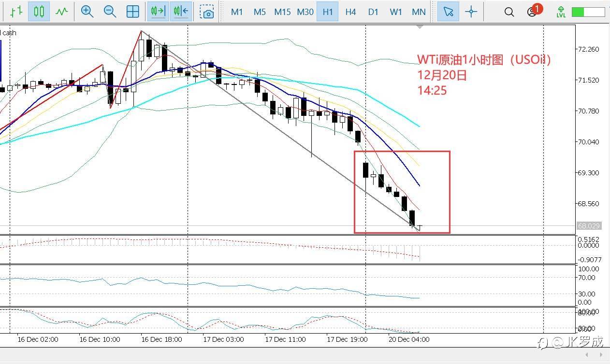Open the LVL signals icon
Viewport: 610px width, 364px height.
(x=561, y=12)
